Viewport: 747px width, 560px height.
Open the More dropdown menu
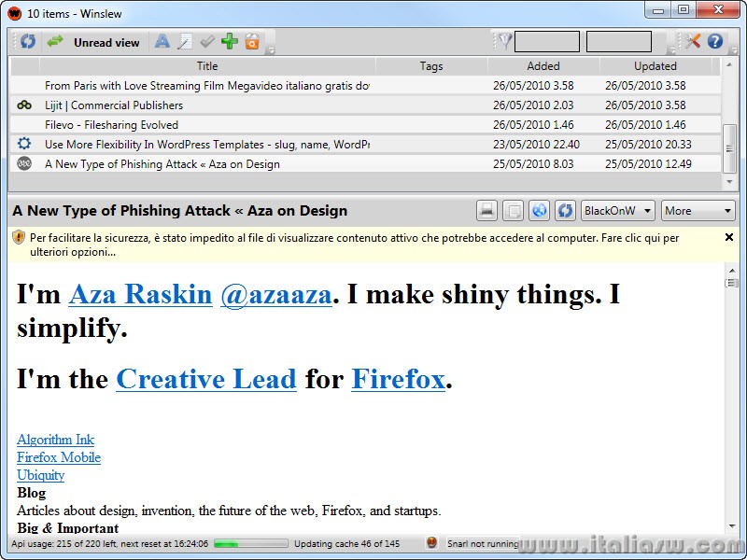click(x=698, y=211)
